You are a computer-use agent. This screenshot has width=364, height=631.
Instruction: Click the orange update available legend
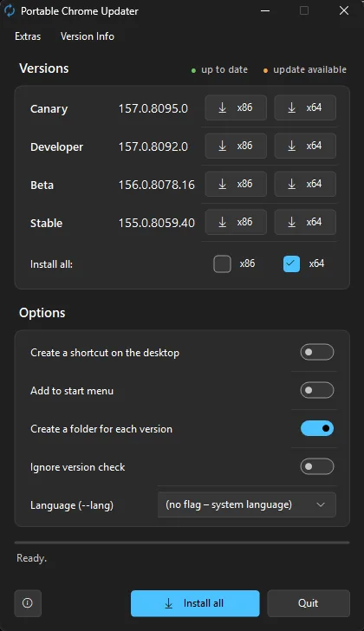coord(305,69)
